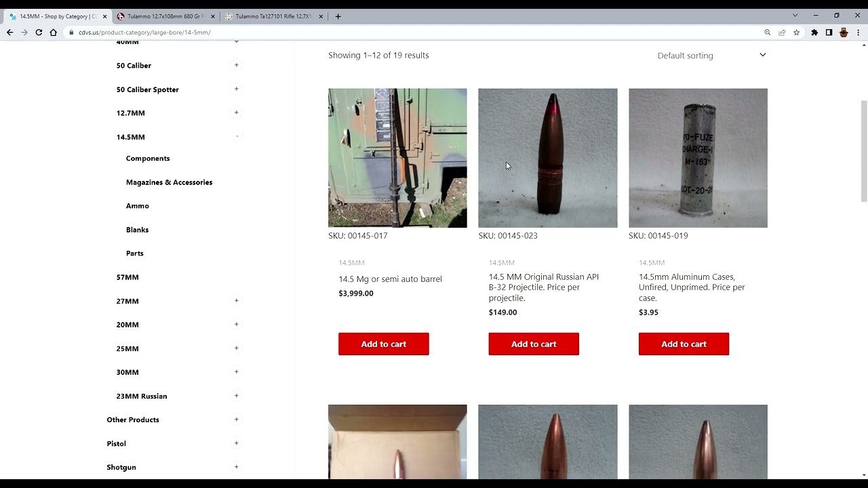The image size is (868, 488).
Task: Open the Chrome profile avatar
Action: [844, 33]
